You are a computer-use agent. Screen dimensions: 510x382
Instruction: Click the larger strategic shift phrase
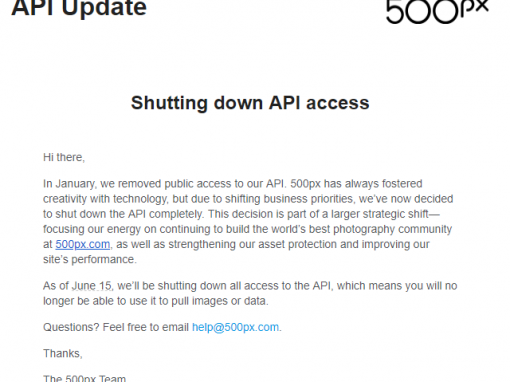(x=384, y=214)
